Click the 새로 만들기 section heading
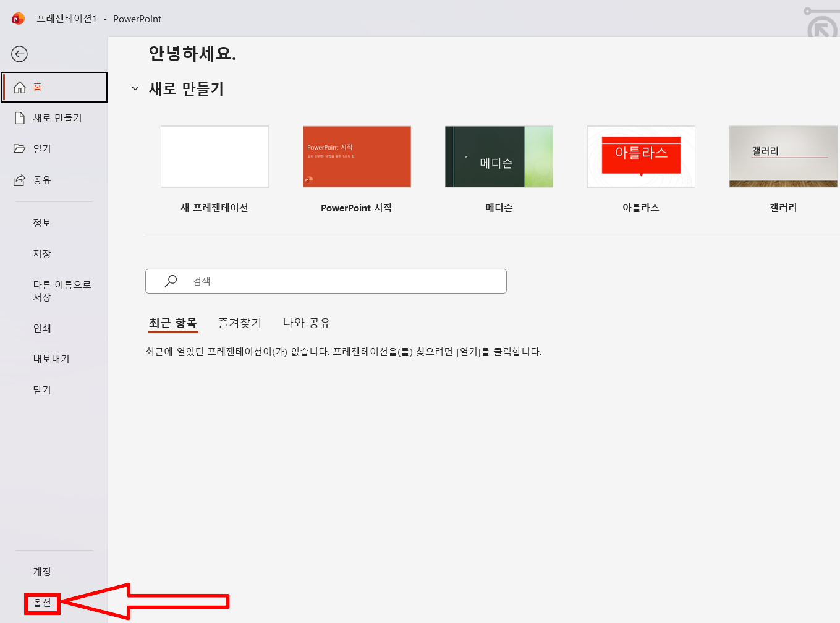This screenshot has width=840, height=623. (x=186, y=89)
